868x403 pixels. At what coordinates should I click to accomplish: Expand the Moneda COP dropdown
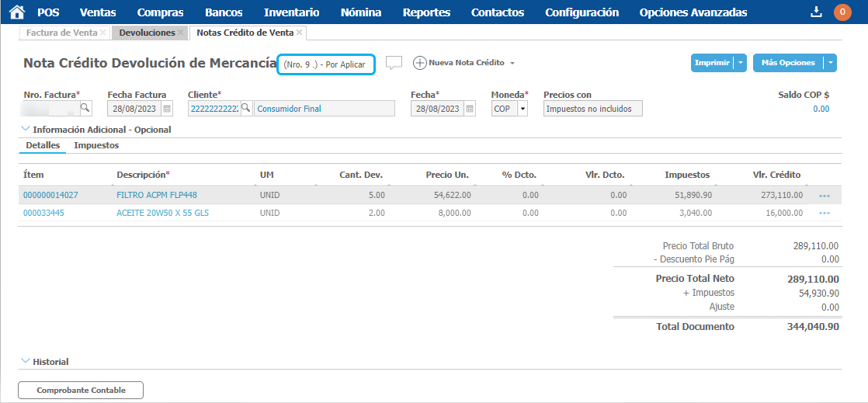(x=523, y=109)
